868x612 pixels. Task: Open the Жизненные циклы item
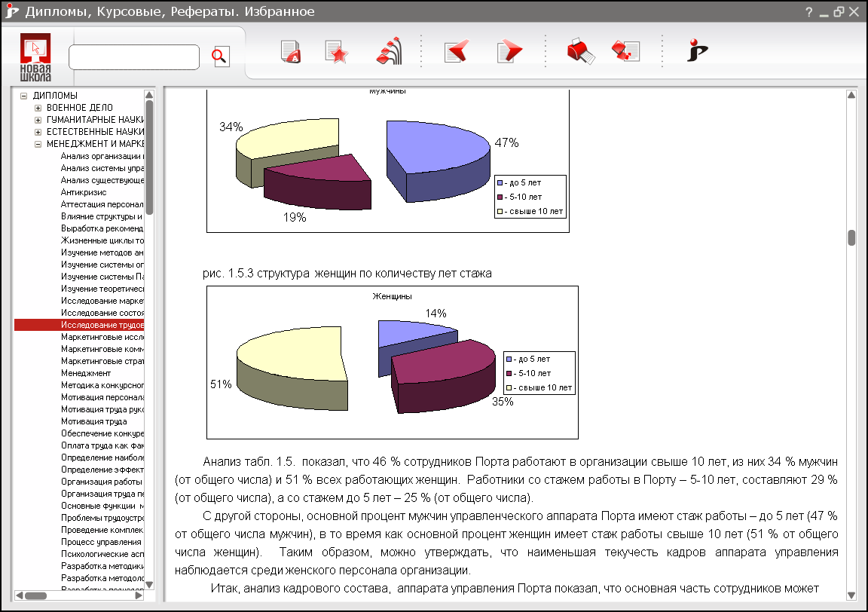click(102, 240)
